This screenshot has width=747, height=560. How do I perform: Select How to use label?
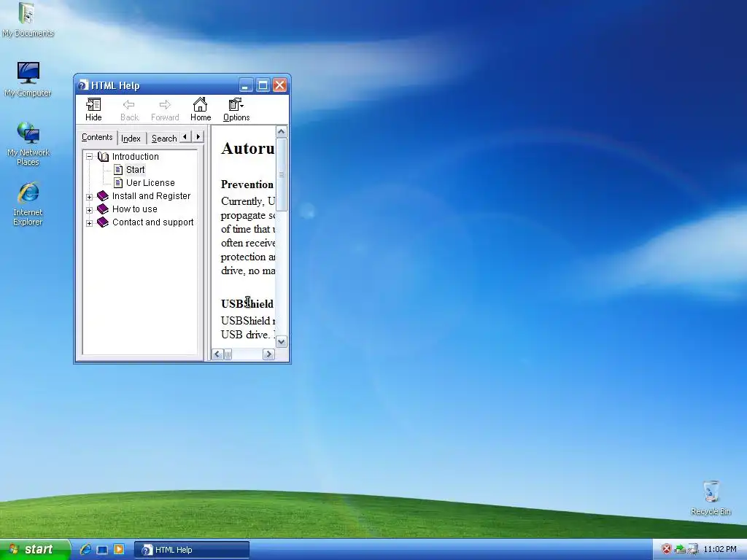pos(135,209)
